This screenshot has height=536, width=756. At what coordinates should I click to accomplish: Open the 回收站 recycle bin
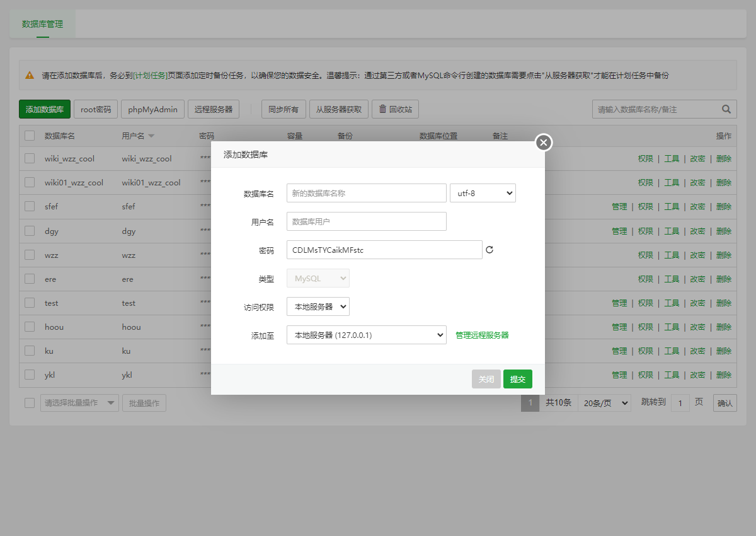pos(395,108)
